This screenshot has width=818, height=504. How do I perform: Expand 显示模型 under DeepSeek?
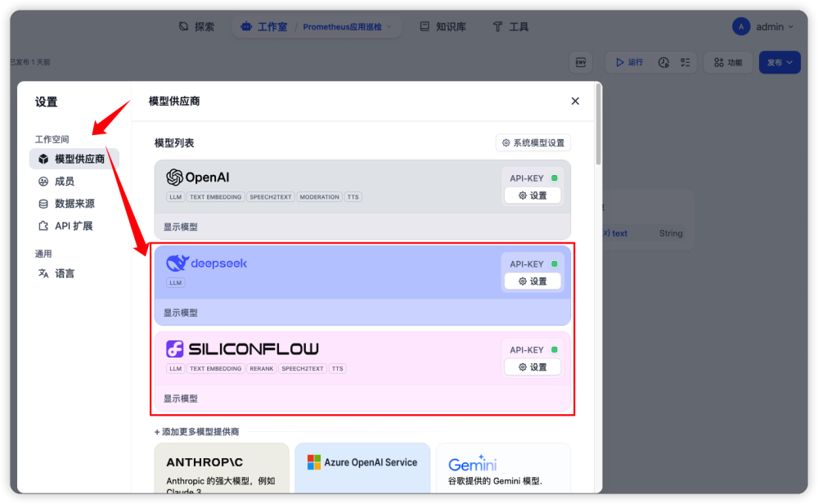tap(181, 313)
